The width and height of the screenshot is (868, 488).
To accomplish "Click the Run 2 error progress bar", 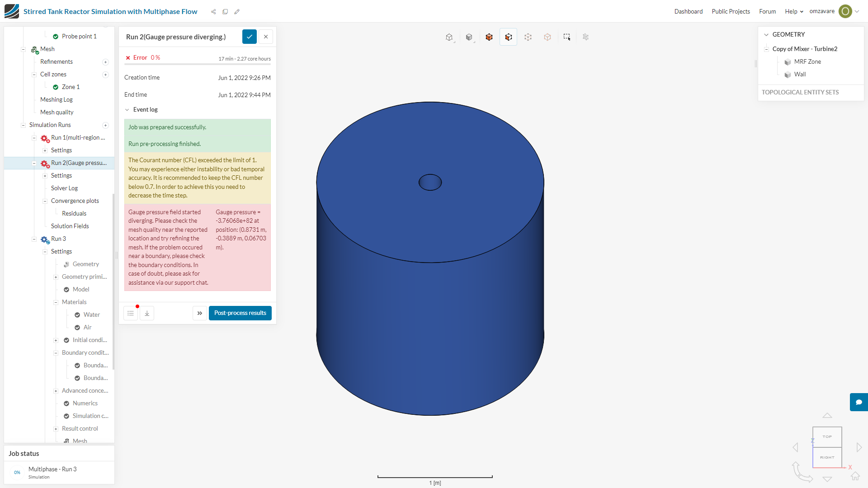I will [198, 64].
